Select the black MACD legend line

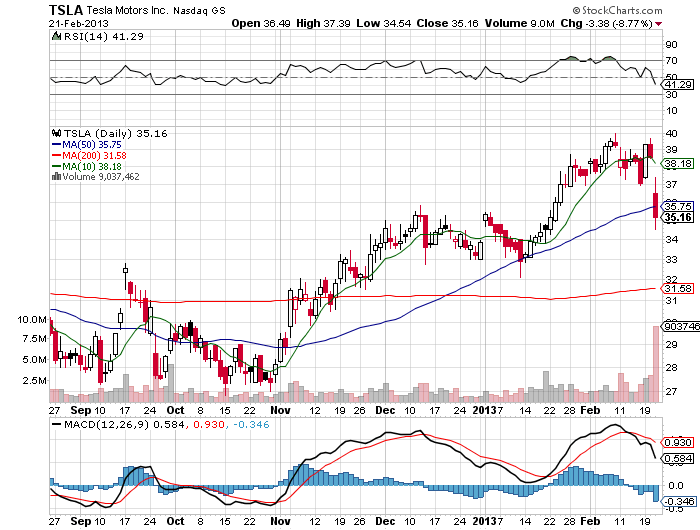(x=56, y=424)
